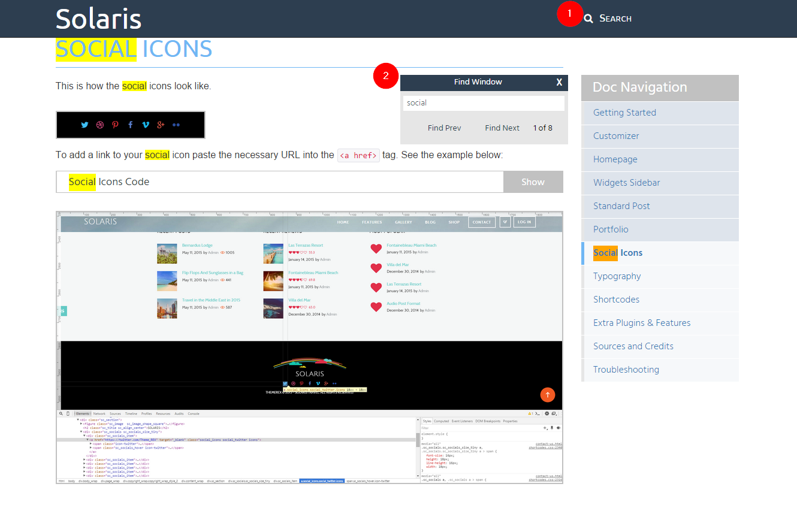Viewport: 797px width, 532px height.
Task: Click the magnifier Search icon in header
Action: tap(588, 19)
